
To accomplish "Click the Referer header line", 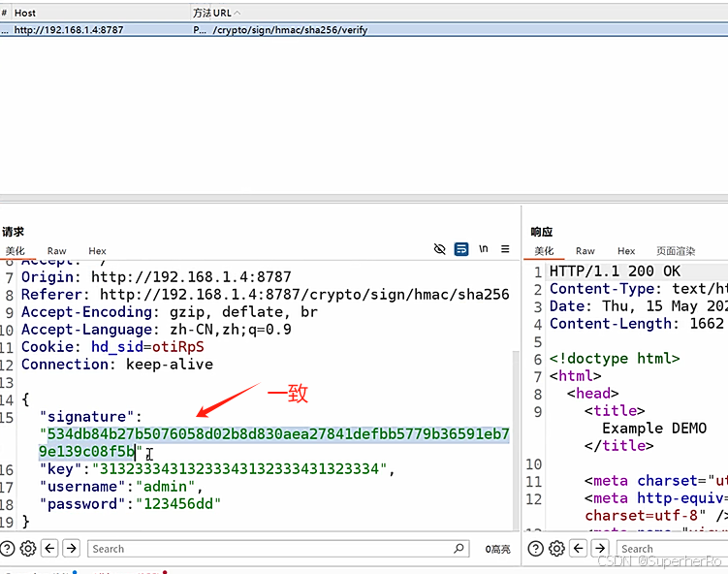I will 265,295.
